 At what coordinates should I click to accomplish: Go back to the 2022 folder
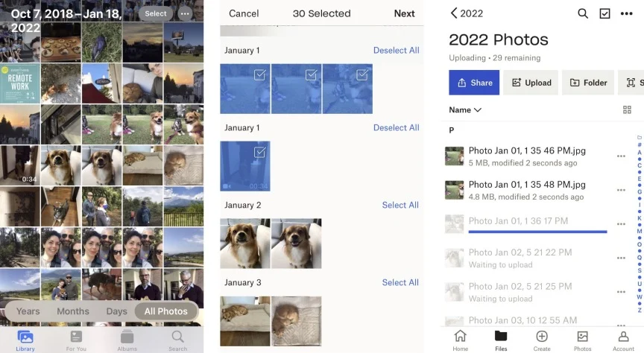467,13
